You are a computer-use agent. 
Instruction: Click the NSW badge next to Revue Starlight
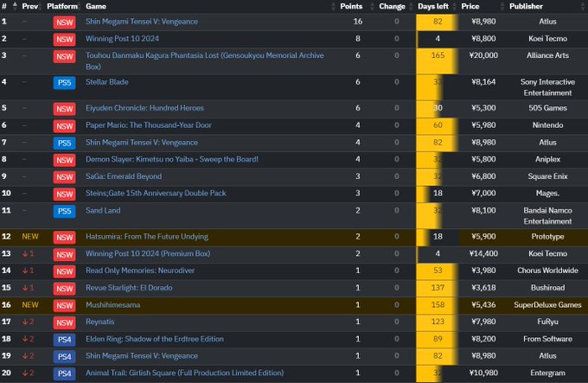point(65,288)
